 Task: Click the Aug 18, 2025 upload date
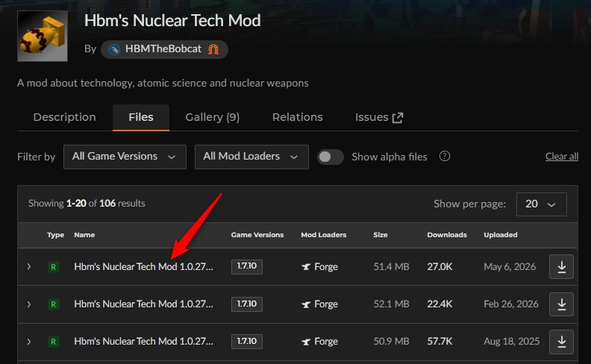tap(511, 342)
